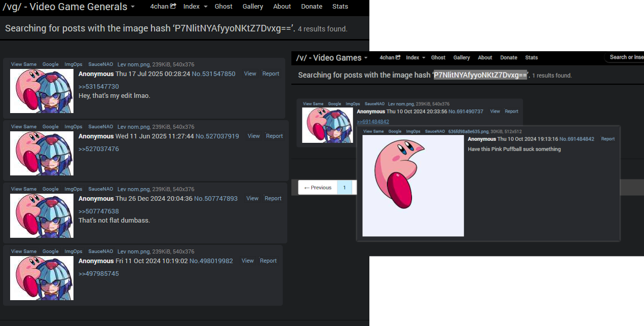Open About in the /v/ navigation bar
Image resolution: width=644 pixels, height=326 pixels.
click(x=485, y=58)
